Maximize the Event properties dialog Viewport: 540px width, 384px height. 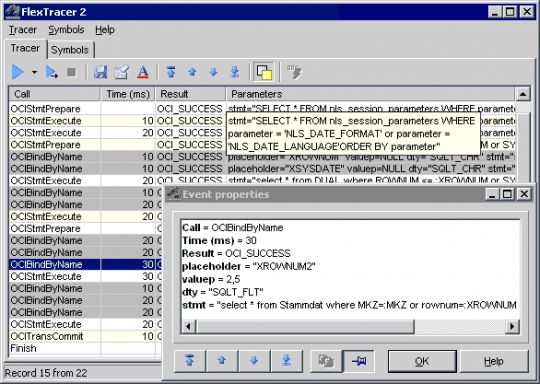508,194
